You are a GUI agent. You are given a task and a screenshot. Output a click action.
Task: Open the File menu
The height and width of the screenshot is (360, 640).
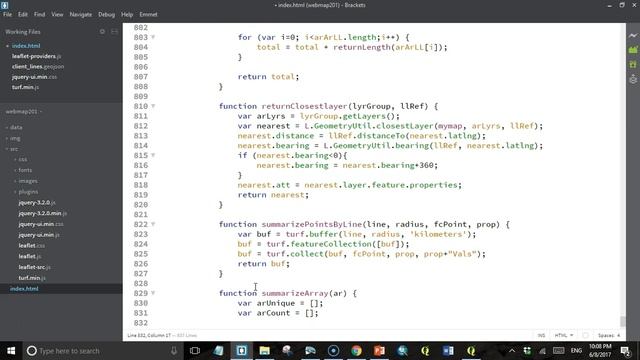point(7,14)
